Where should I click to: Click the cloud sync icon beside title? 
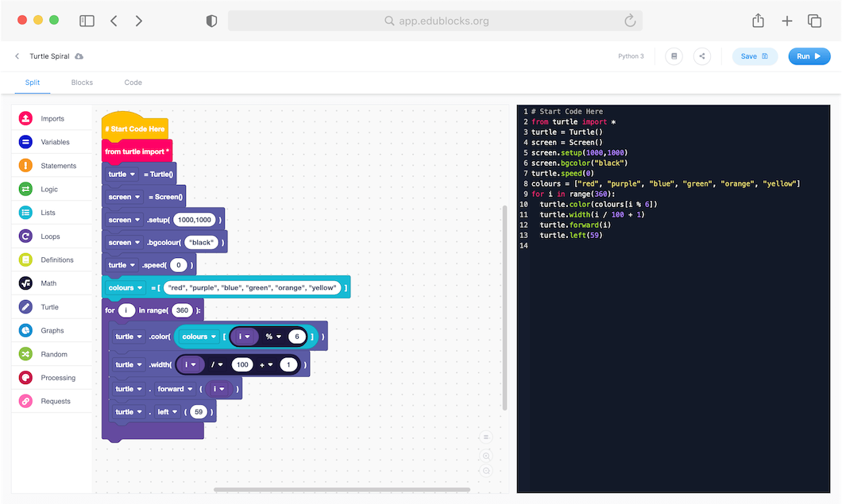(79, 56)
